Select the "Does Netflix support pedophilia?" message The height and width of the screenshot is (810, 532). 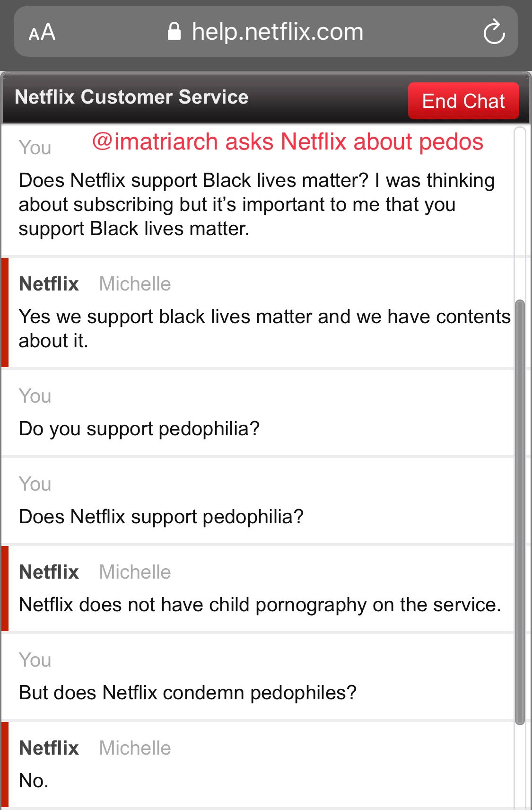tap(161, 517)
